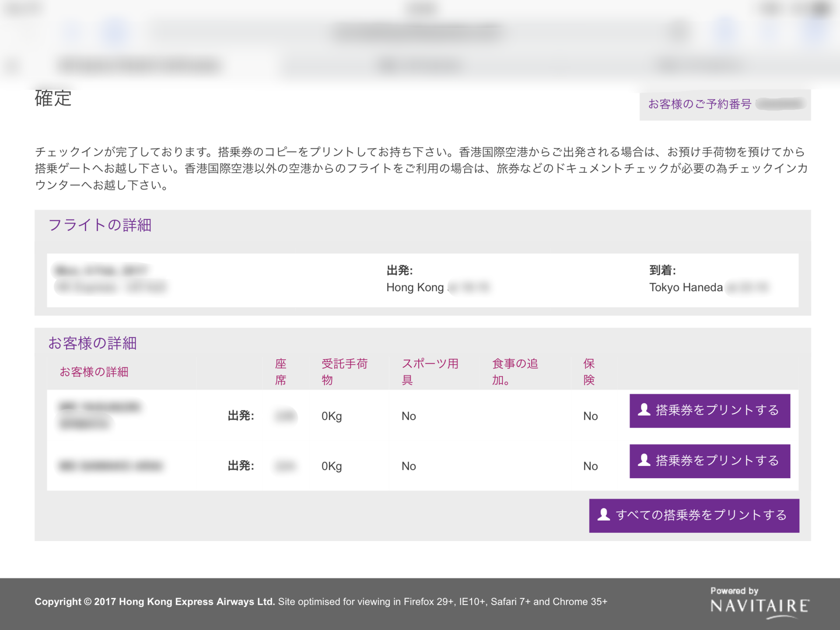Click お客様の詳細 table column header
The width and height of the screenshot is (840, 630).
pyautogui.click(x=94, y=372)
